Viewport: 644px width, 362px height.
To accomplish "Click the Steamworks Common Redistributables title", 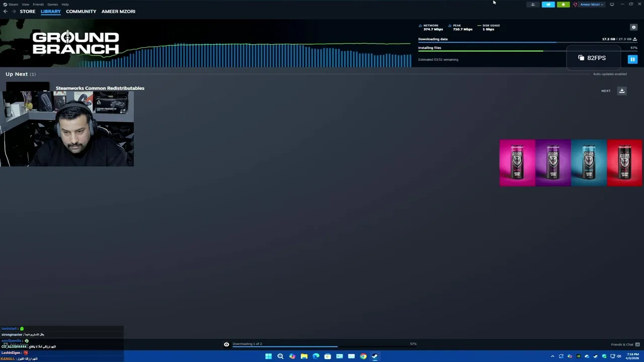I will [100, 88].
